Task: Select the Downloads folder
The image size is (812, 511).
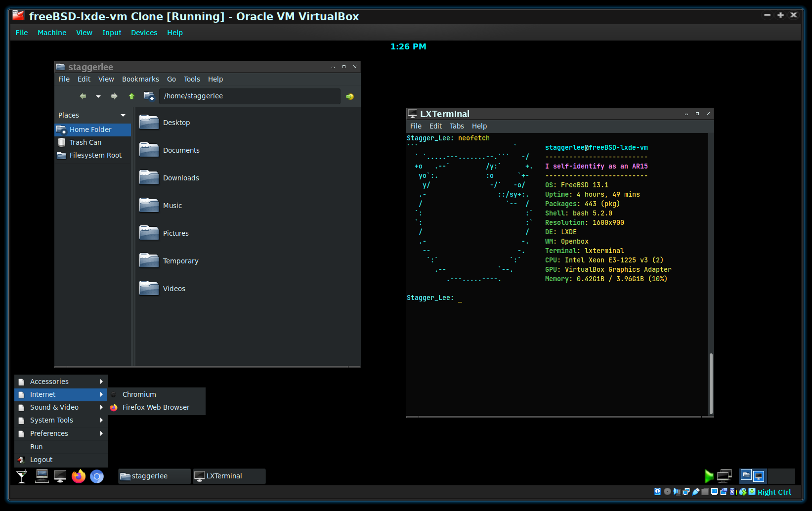Action: point(169,177)
